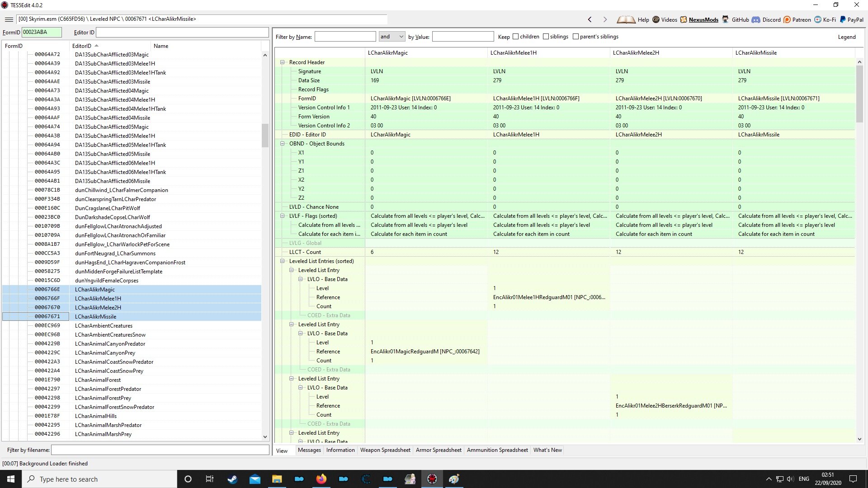868x488 pixels.
Task: Open the Paint app taskbar icon
Action: coord(454,479)
